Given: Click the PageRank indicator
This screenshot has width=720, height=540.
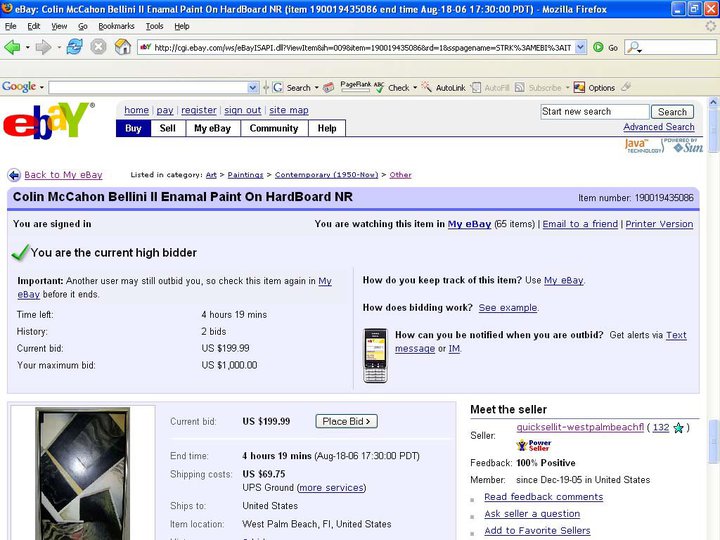Looking at the screenshot, I should (x=355, y=86).
